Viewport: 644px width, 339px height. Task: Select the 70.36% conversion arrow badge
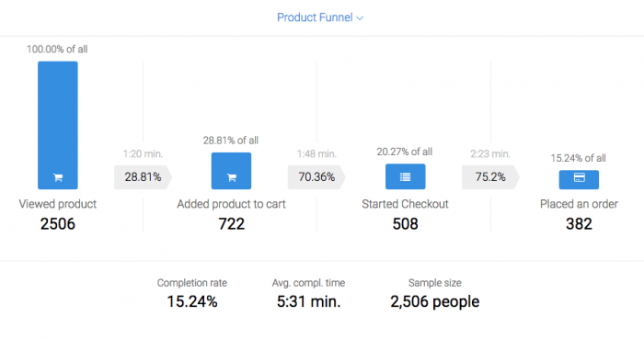tap(316, 177)
